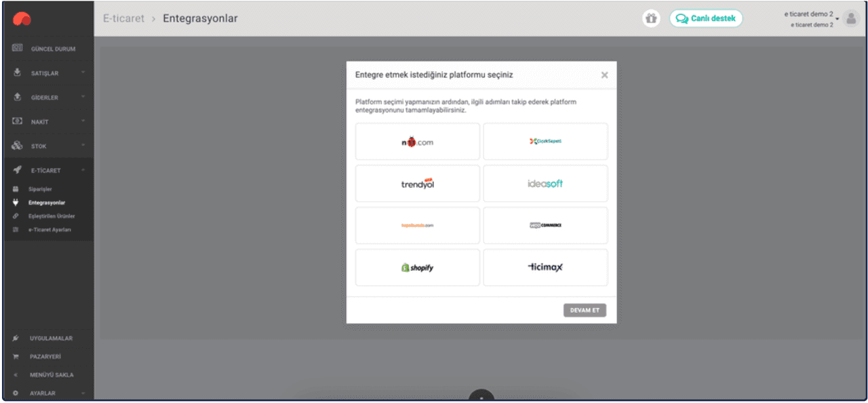The width and height of the screenshot is (868, 403).
Task: Open Güncel Durum in sidebar
Action: coord(53,49)
